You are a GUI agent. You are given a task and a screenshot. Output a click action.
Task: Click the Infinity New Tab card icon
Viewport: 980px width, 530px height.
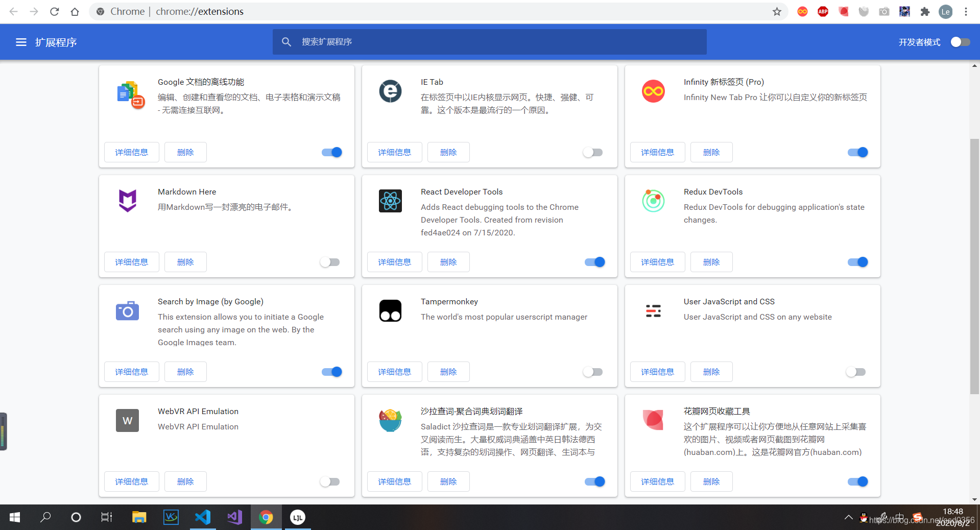click(x=653, y=91)
